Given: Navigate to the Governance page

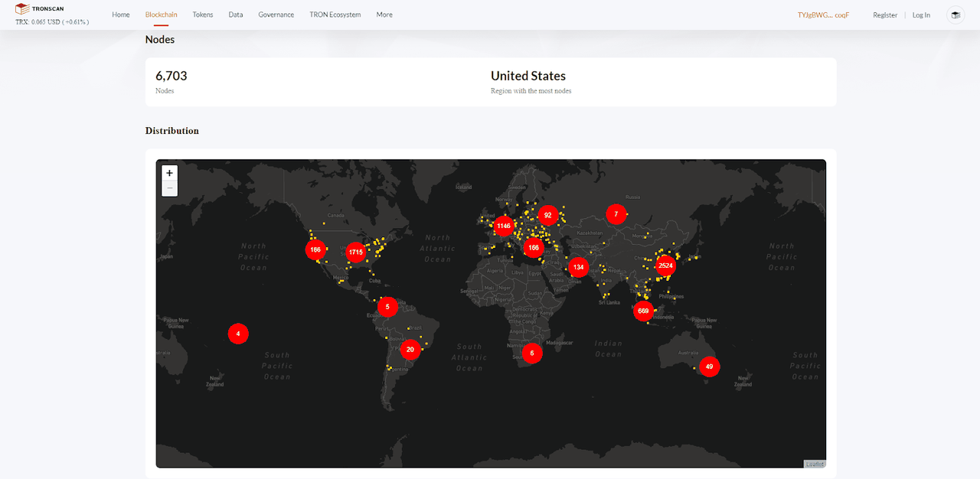Looking at the screenshot, I should point(276,15).
